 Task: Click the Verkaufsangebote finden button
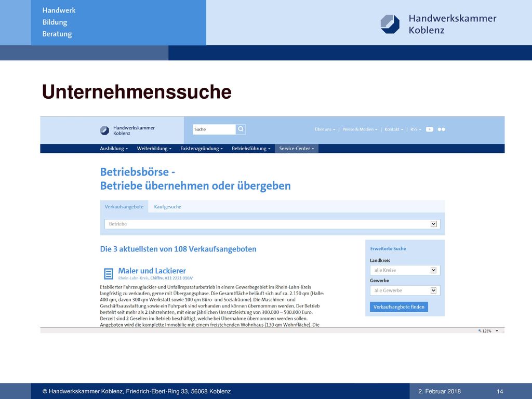point(399,307)
